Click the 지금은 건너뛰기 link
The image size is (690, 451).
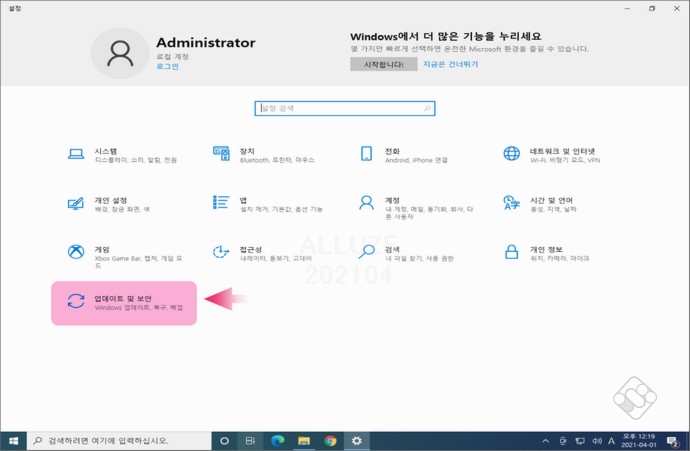click(451, 64)
